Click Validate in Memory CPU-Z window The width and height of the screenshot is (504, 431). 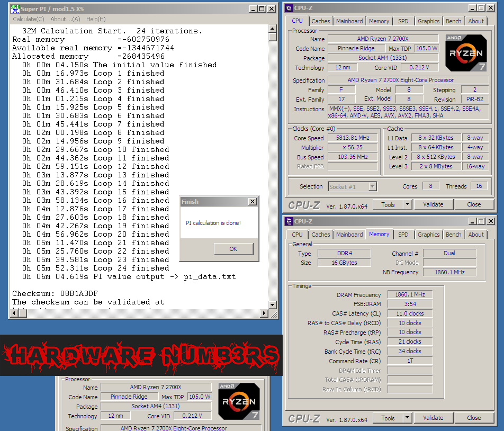(433, 418)
